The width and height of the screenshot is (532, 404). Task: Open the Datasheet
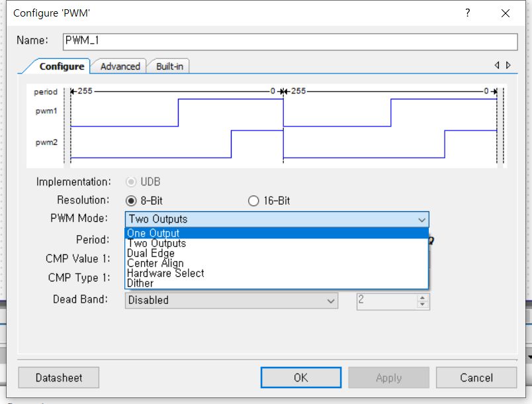coord(59,378)
